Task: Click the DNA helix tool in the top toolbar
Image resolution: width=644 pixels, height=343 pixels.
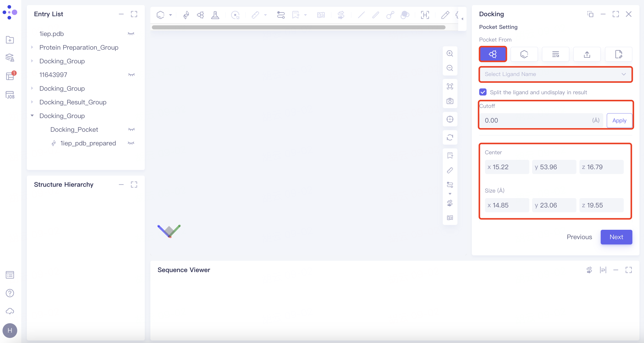Action: 186,15
